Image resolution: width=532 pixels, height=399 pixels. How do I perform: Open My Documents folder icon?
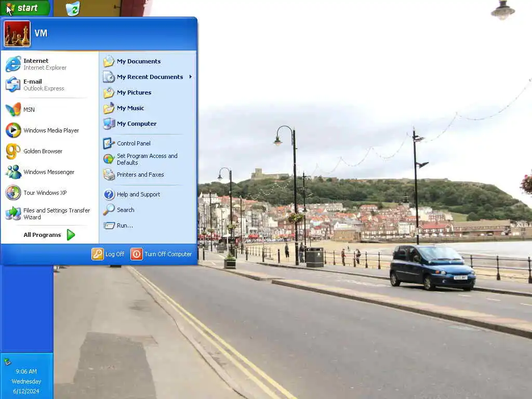109,61
